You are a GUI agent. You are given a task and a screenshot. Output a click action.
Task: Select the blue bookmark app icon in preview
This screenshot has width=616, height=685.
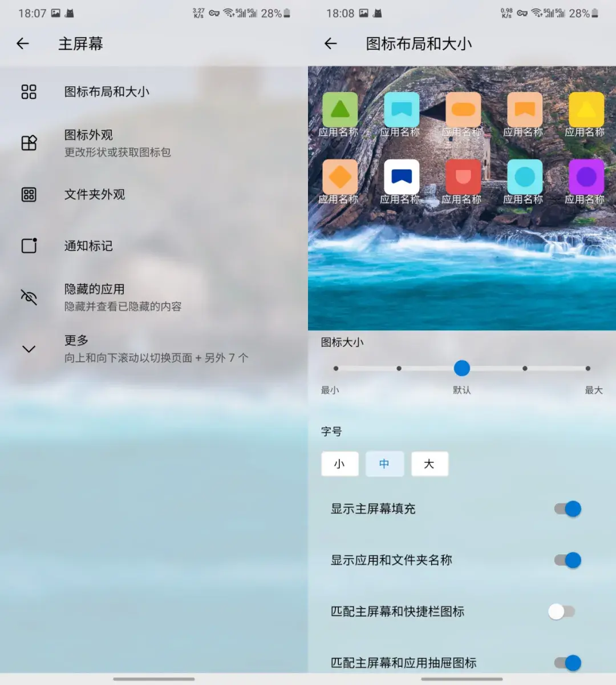pos(402,176)
